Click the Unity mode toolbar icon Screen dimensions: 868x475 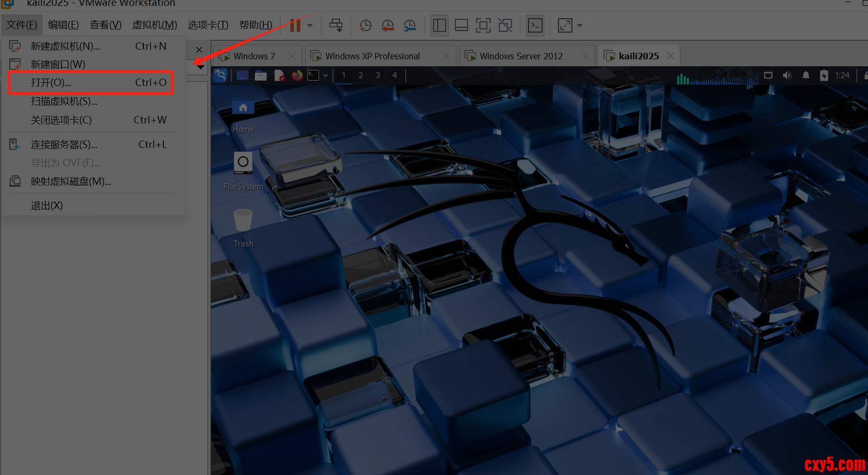coord(505,26)
